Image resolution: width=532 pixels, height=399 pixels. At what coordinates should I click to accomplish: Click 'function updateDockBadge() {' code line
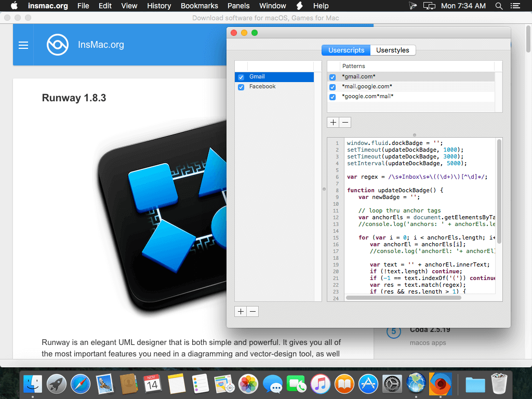tap(395, 190)
